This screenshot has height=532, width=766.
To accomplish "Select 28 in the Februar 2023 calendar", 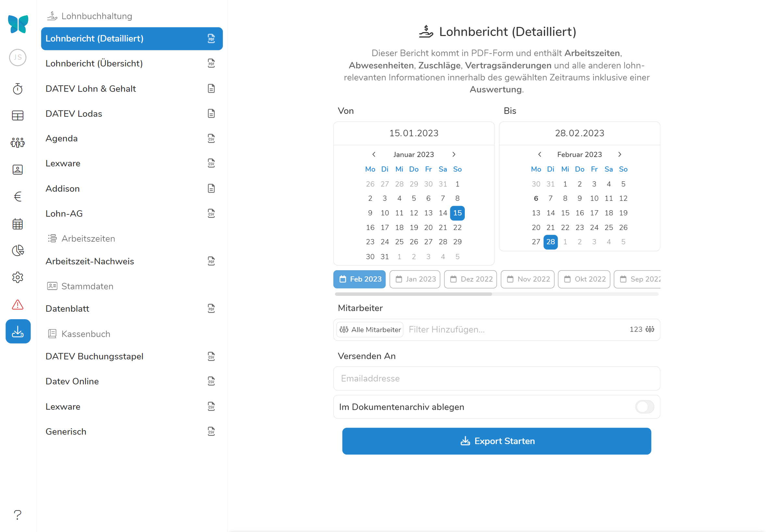I will [x=550, y=242].
